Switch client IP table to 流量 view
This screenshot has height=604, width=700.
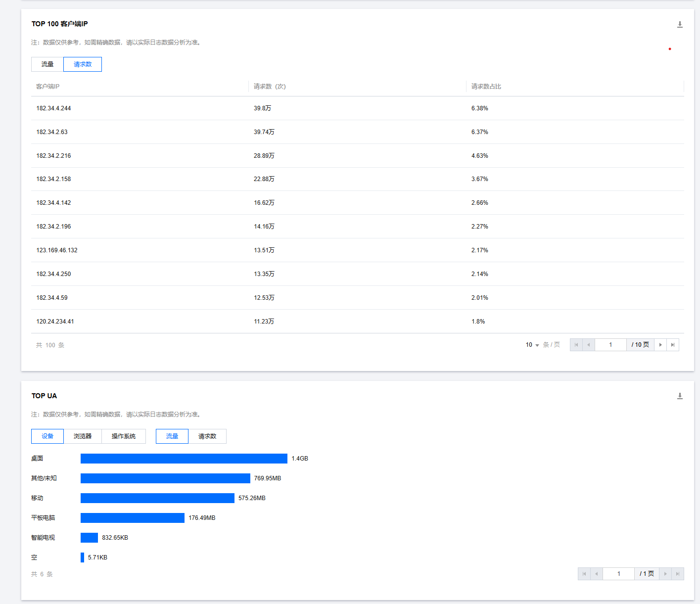pyautogui.click(x=47, y=64)
